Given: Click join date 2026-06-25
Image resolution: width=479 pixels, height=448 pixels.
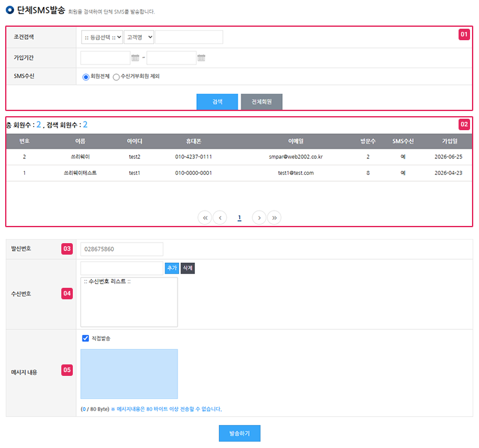Looking at the screenshot, I should [x=448, y=156].
